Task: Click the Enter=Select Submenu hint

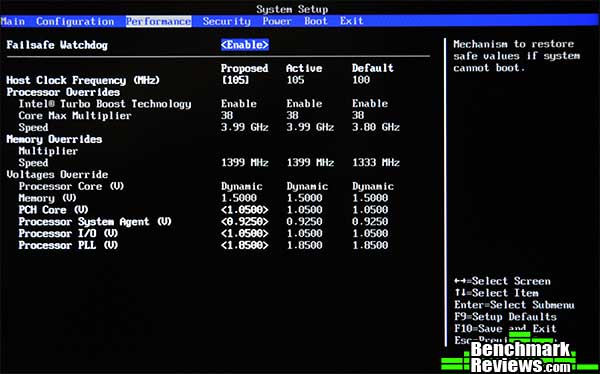Action: pos(514,305)
